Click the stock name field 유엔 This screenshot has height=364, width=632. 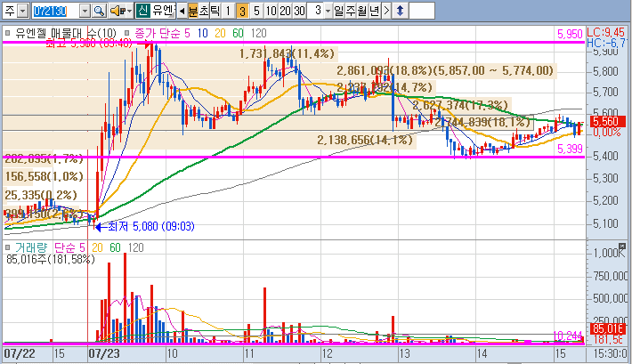tap(162, 11)
